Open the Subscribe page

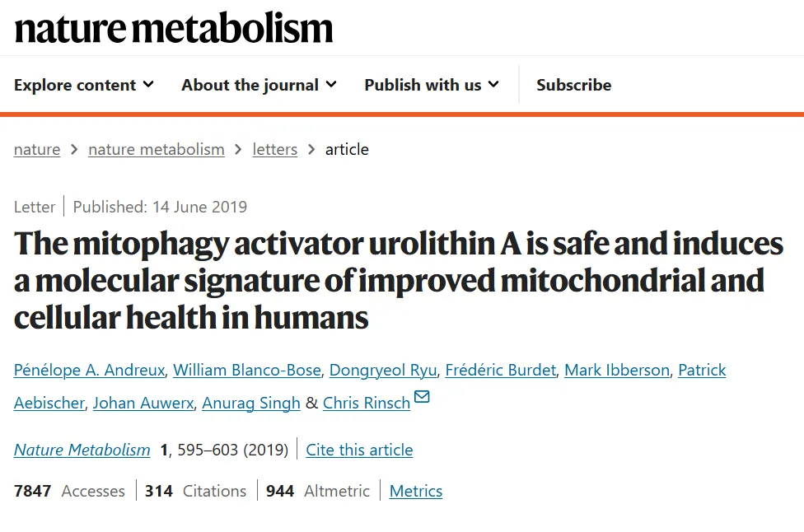pyautogui.click(x=573, y=85)
